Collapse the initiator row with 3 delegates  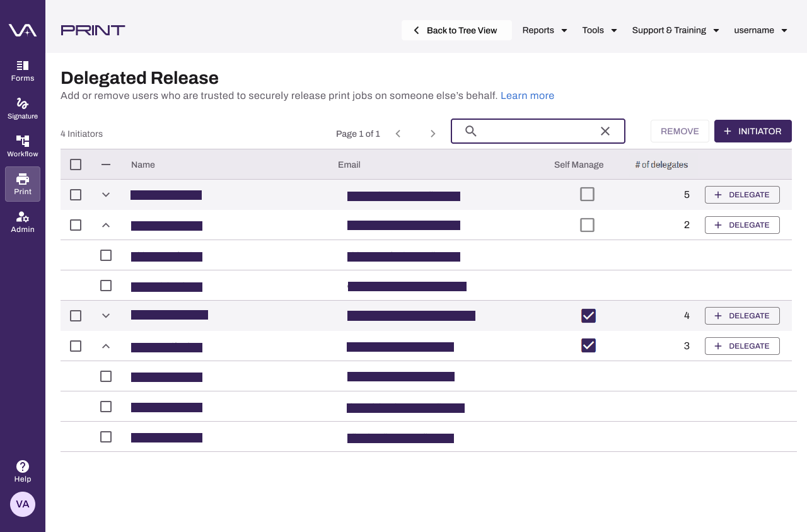pyautogui.click(x=106, y=346)
